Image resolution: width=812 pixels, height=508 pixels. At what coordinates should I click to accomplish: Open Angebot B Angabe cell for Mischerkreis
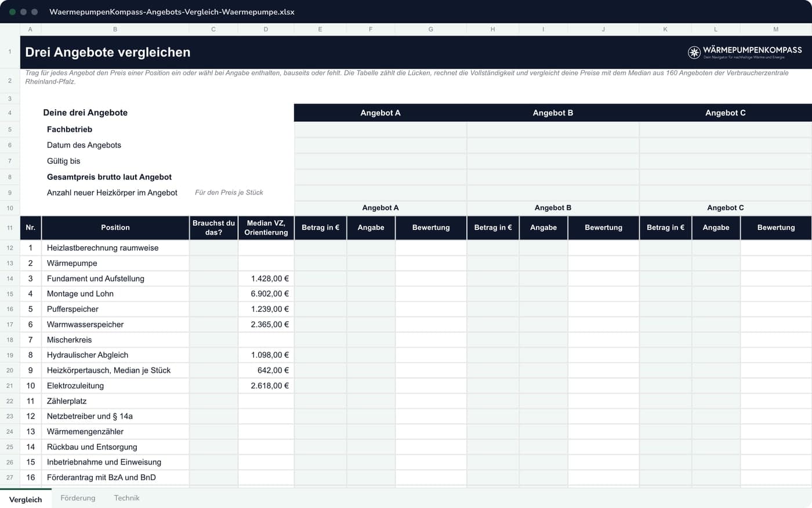(x=543, y=340)
